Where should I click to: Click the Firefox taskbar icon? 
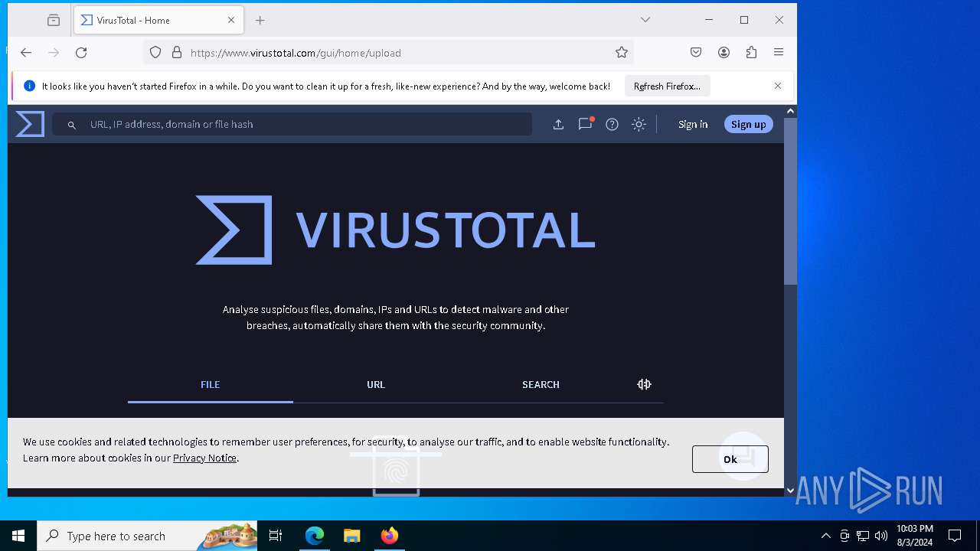point(389,536)
